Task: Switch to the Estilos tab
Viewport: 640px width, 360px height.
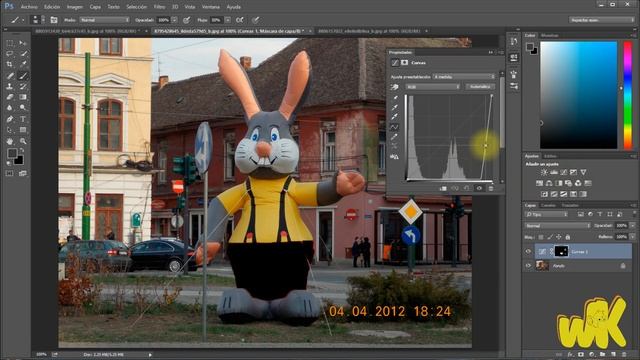Action: [550, 156]
